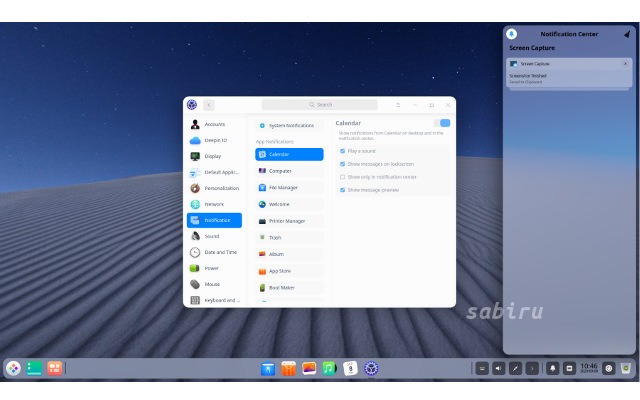The height and width of the screenshot is (400, 640).
Task: Select Computer in the app notifications list
Action: (x=289, y=171)
